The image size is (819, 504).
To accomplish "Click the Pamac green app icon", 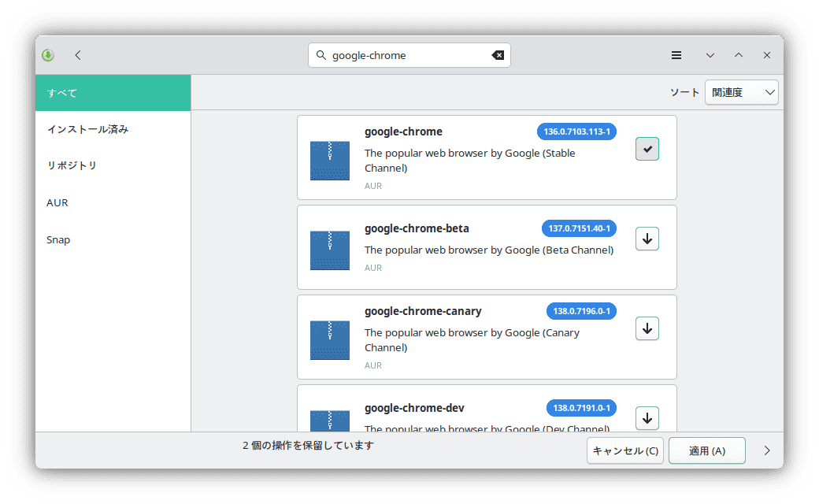I will (x=48, y=55).
